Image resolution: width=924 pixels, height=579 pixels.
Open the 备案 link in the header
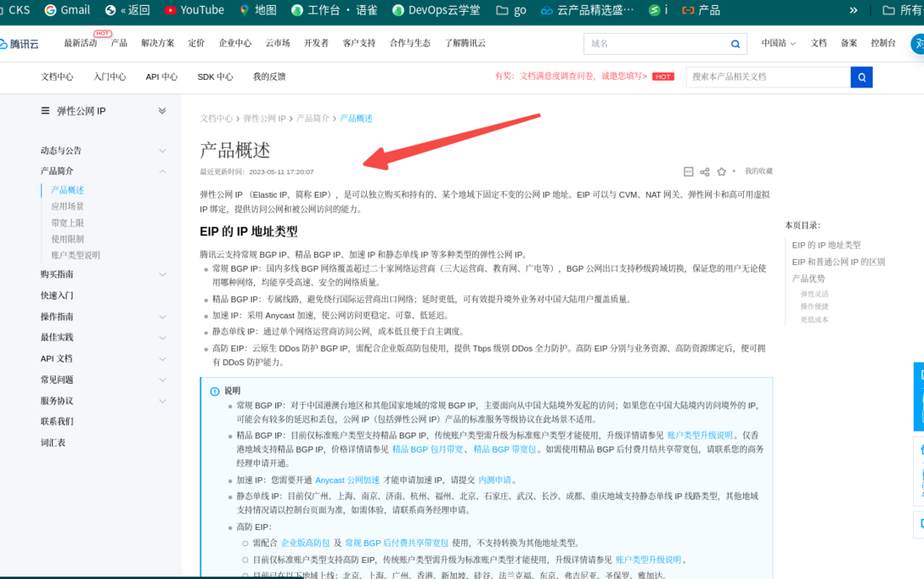(848, 43)
